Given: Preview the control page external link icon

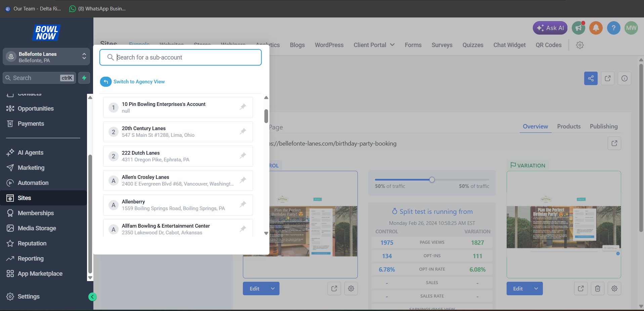Looking at the screenshot, I should tap(334, 288).
